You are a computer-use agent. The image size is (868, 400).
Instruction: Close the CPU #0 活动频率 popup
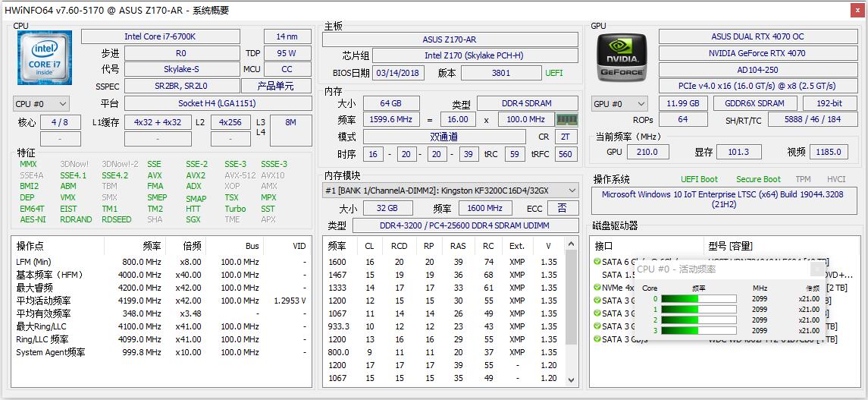pyautogui.click(x=817, y=269)
